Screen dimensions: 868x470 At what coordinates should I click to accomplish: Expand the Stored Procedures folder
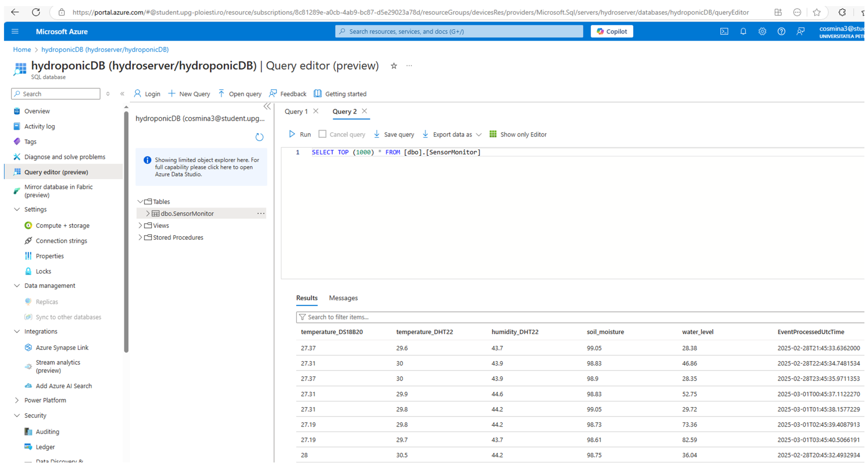140,237
